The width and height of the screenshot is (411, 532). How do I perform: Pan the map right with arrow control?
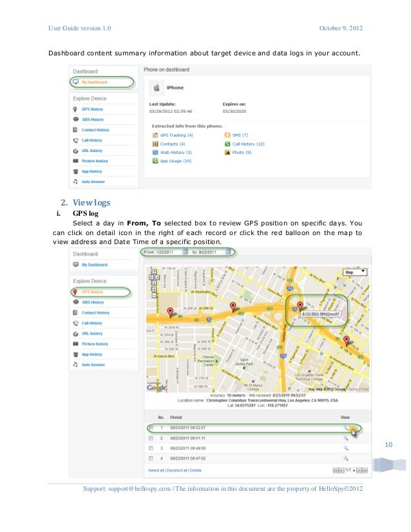[x=157, y=277]
